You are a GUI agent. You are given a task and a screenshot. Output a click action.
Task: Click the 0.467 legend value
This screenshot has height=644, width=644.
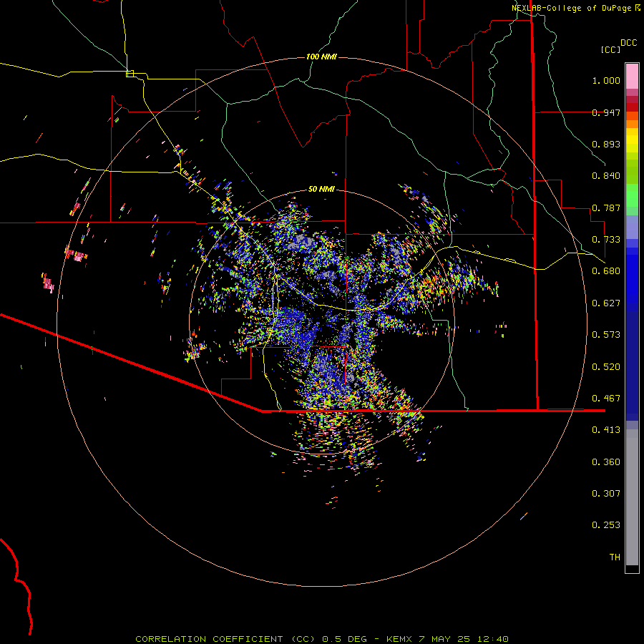pyautogui.click(x=606, y=399)
